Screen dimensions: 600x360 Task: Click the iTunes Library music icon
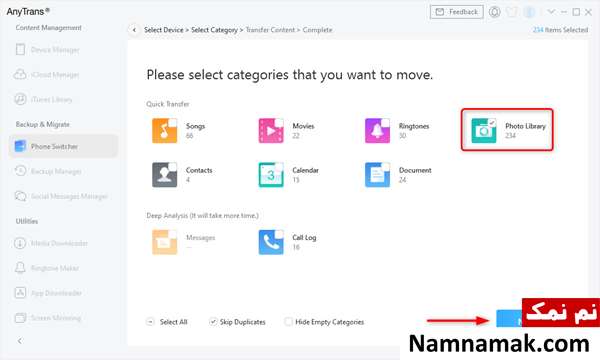tap(20, 99)
